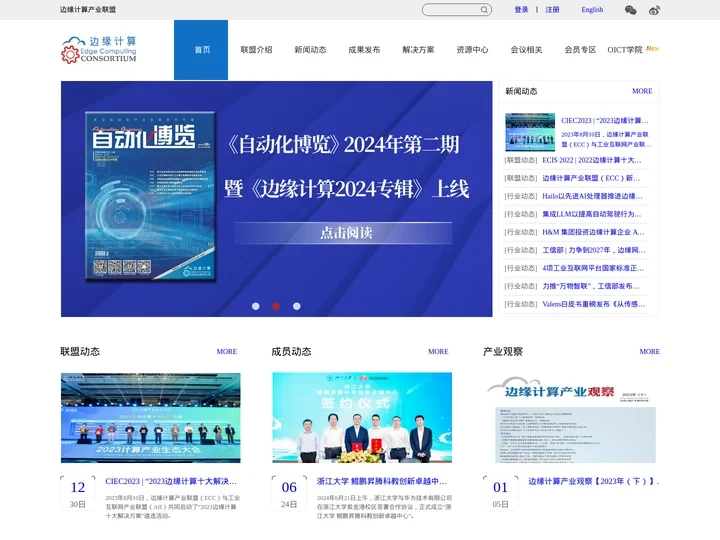Image resolution: width=720 pixels, height=540 pixels.
Task: Select the red second carousel dot
Action: [x=276, y=306]
